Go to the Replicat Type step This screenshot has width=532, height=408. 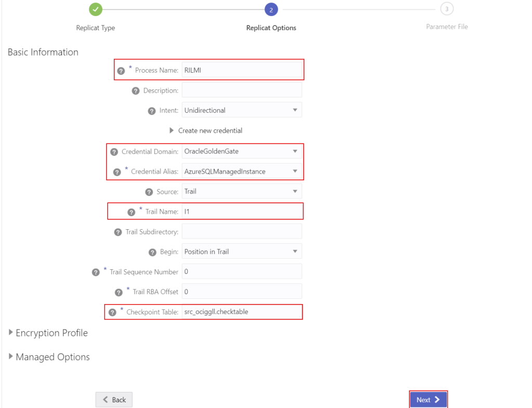[96, 28]
